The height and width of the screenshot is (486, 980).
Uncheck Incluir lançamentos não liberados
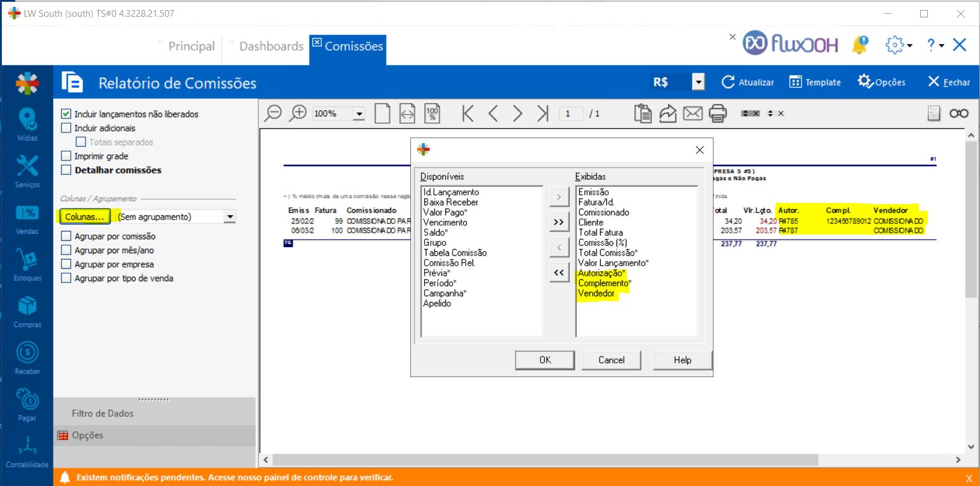66,114
